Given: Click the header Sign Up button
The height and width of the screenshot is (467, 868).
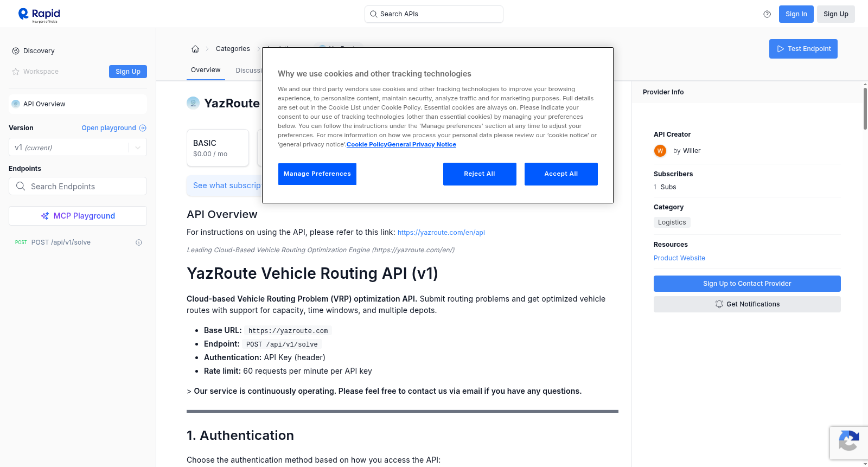Looking at the screenshot, I should (x=836, y=14).
